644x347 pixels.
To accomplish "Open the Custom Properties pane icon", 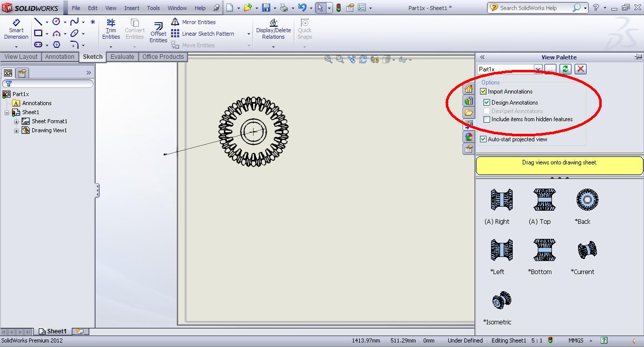I will coord(468,149).
